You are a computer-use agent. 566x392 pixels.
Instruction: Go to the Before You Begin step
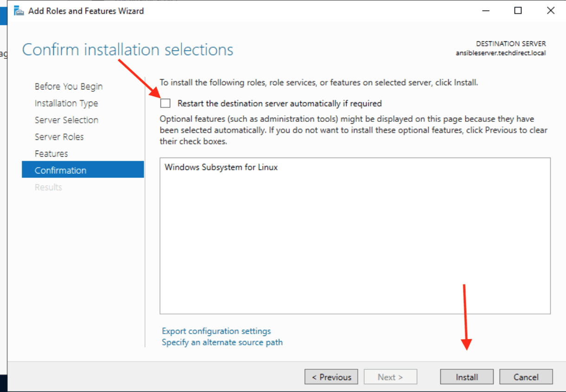point(69,87)
